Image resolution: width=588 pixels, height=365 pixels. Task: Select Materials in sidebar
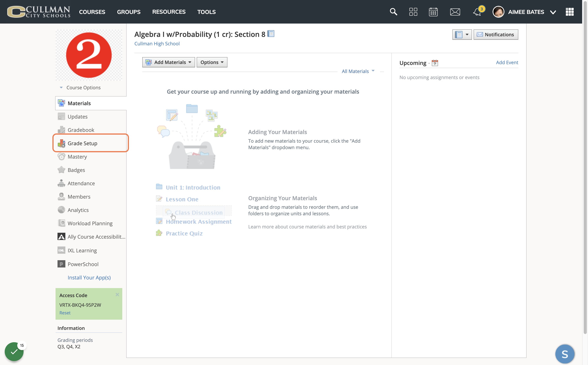click(x=91, y=103)
